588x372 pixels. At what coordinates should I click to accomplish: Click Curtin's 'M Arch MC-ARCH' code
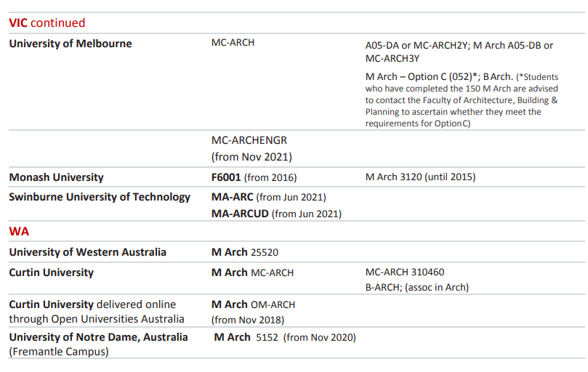pyautogui.click(x=252, y=272)
